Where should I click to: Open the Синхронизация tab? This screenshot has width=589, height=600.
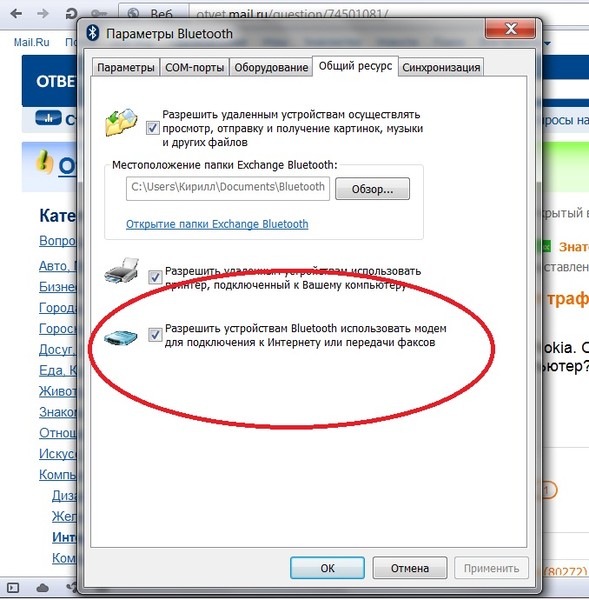441,67
